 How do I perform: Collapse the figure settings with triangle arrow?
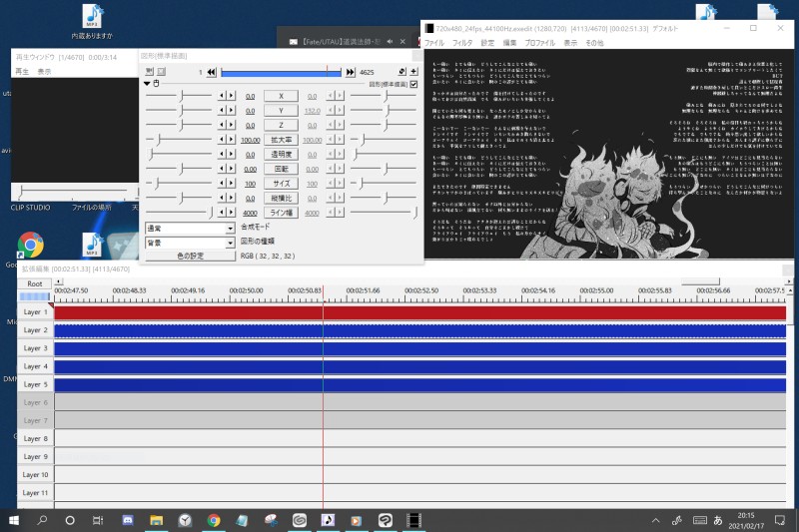coord(147,84)
